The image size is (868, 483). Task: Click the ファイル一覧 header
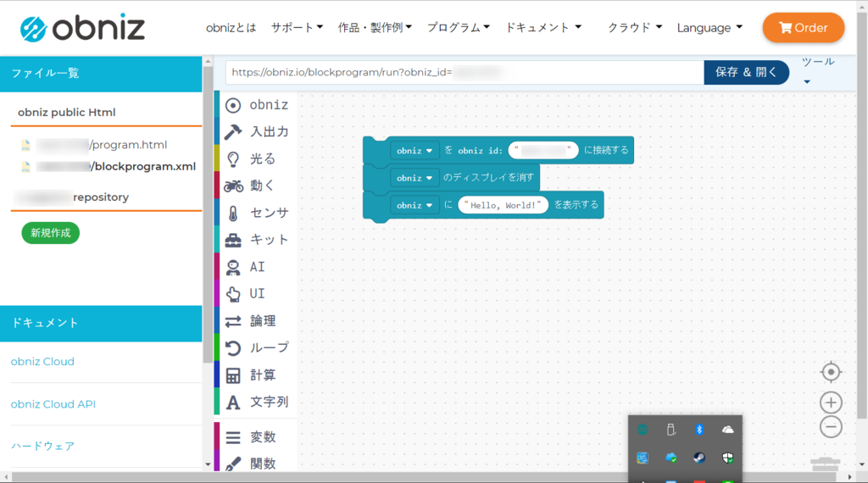(101, 74)
